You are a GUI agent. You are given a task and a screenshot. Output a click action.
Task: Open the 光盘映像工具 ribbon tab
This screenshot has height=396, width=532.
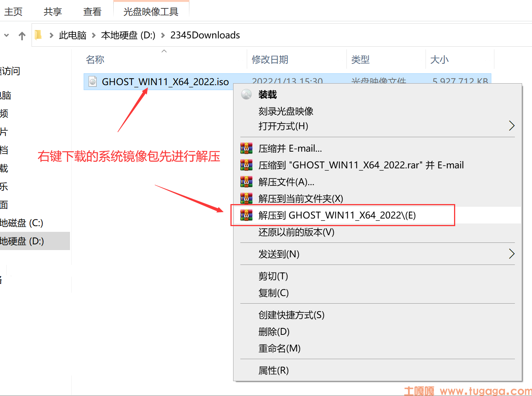151,12
